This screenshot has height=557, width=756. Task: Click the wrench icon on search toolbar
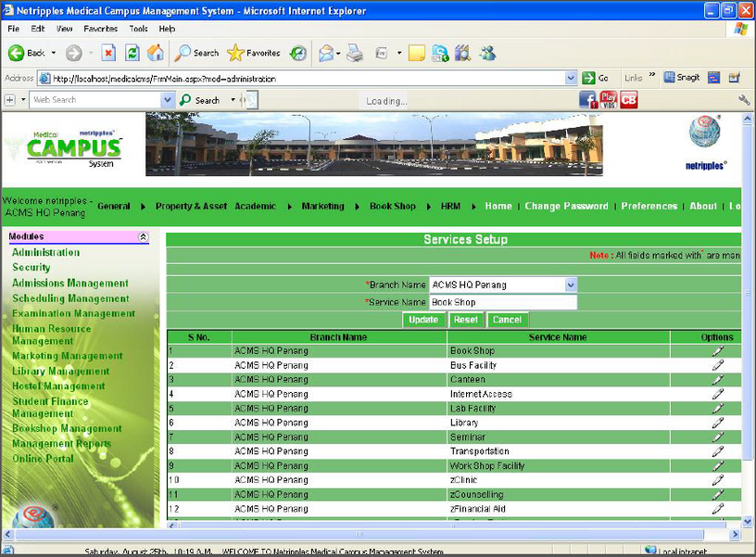[x=743, y=100]
